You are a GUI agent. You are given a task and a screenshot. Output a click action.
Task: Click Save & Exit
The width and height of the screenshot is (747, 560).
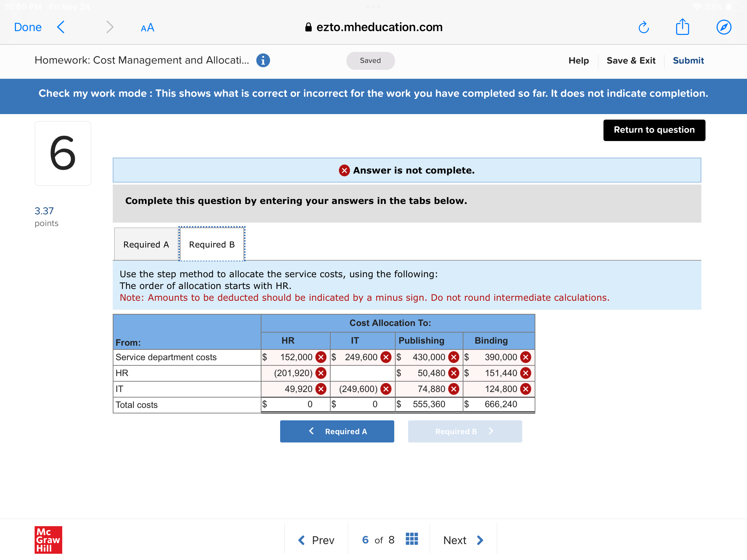(631, 60)
